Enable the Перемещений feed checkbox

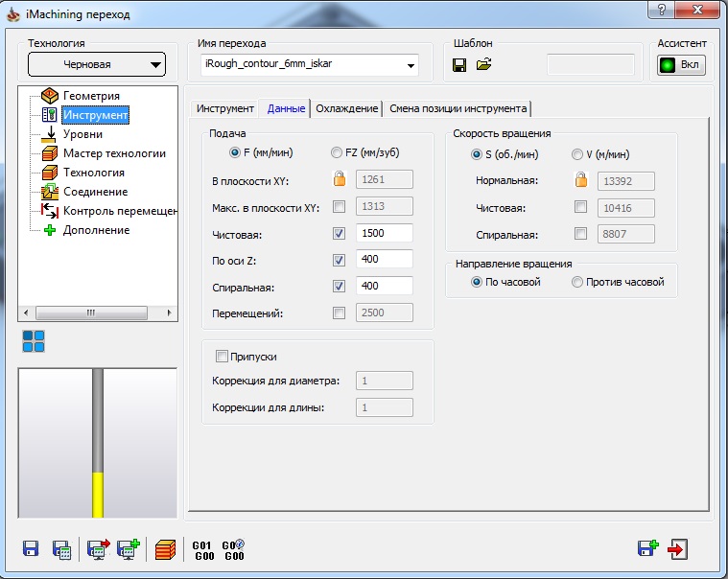click(x=339, y=313)
